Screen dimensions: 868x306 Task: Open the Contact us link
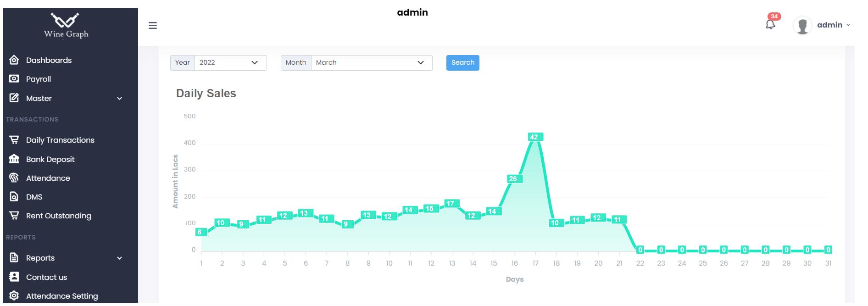point(46,277)
